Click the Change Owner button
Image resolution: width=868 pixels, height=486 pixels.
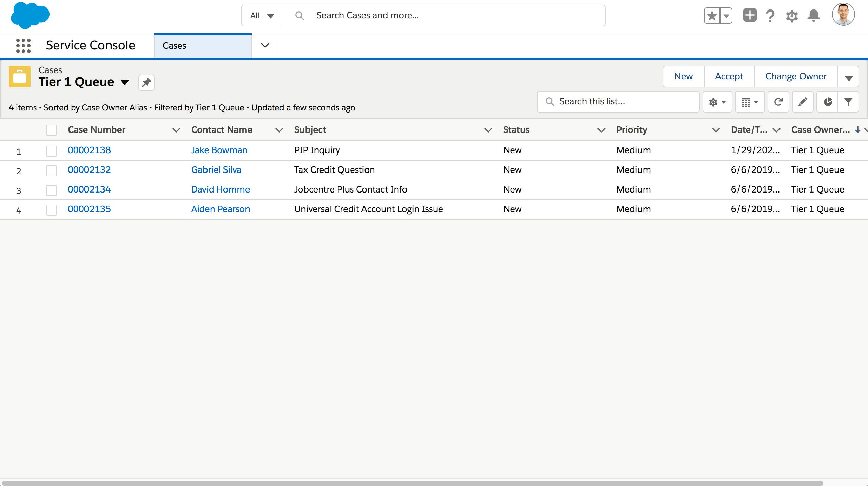pyautogui.click(x=795, y=77)
